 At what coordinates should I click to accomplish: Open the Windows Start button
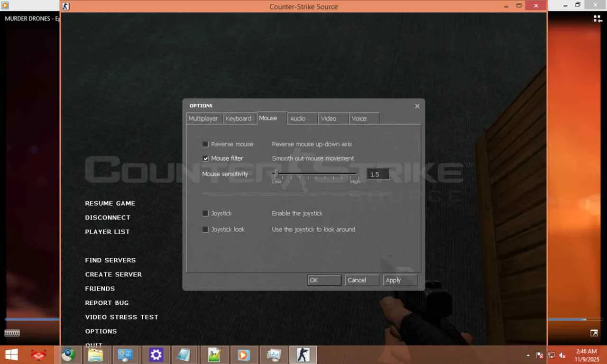pos(11,355)
